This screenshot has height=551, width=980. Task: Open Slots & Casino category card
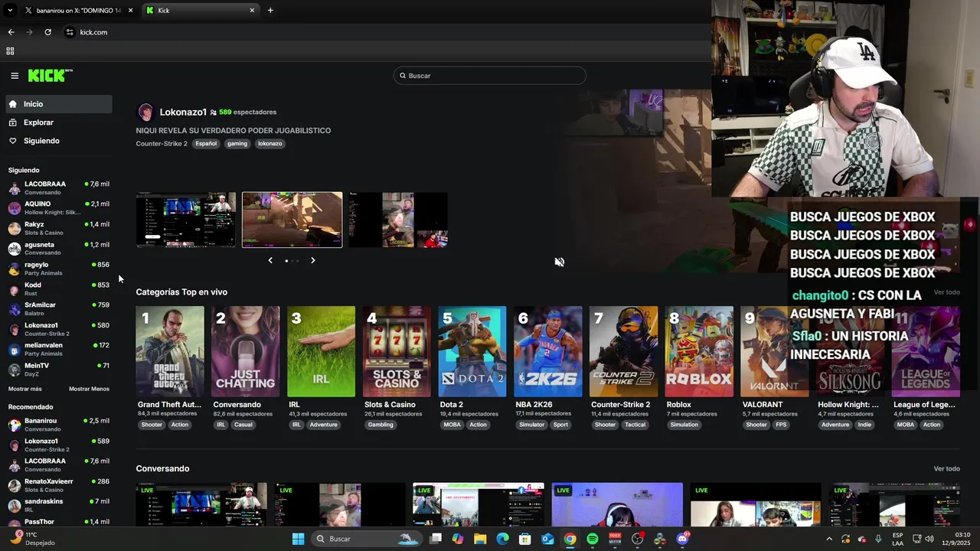pyautogui.click(x=397, y=351)
